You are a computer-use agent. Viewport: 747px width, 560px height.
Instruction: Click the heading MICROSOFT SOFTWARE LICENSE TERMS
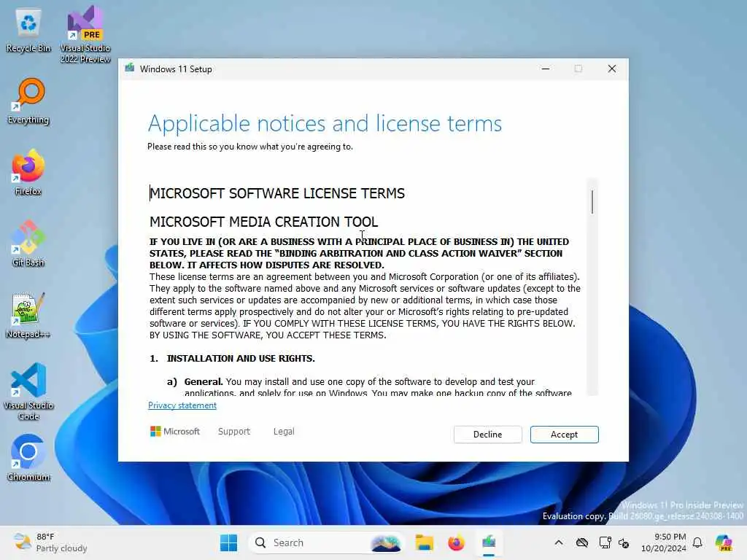(277, 193)
